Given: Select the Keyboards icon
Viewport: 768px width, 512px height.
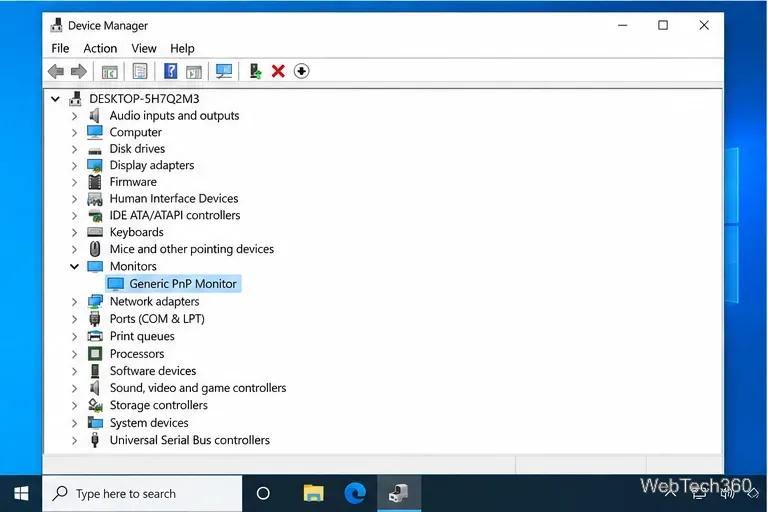Looking at the screenshot, I should tap(95, 232).
